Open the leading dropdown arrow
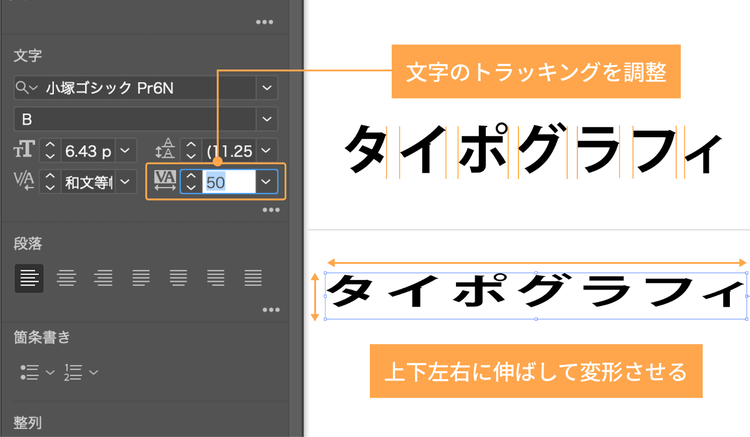Image resolution: width=750 pixels, height=437 pixels. pyautogui.click(x=267, y=151)
